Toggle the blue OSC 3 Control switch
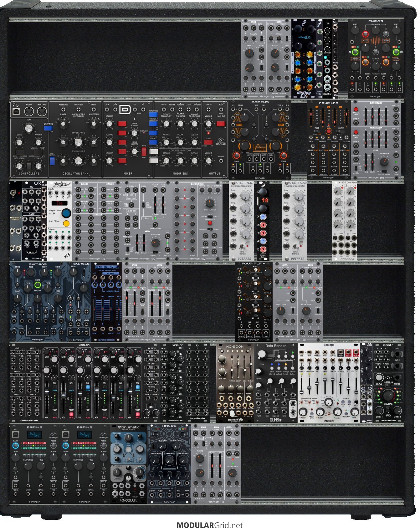This screenshot has height=532, width=420. tap(52, 161)
